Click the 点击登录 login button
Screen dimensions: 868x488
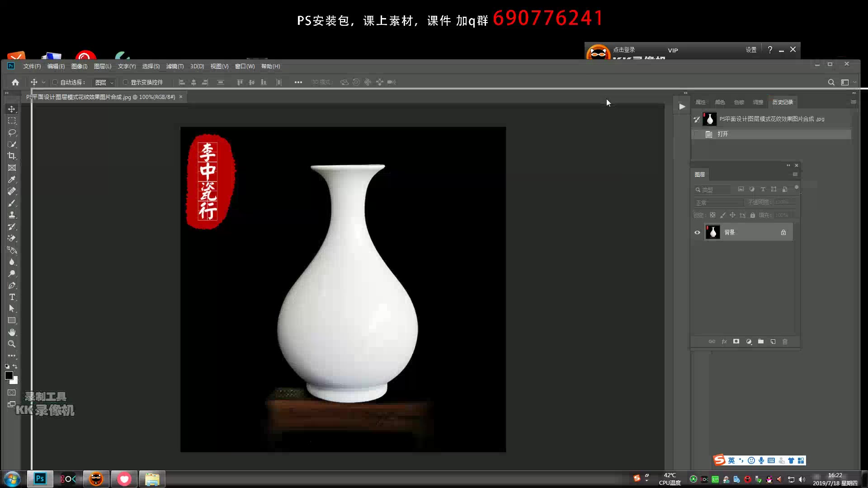pyautogui.click(x=624, y=50)
